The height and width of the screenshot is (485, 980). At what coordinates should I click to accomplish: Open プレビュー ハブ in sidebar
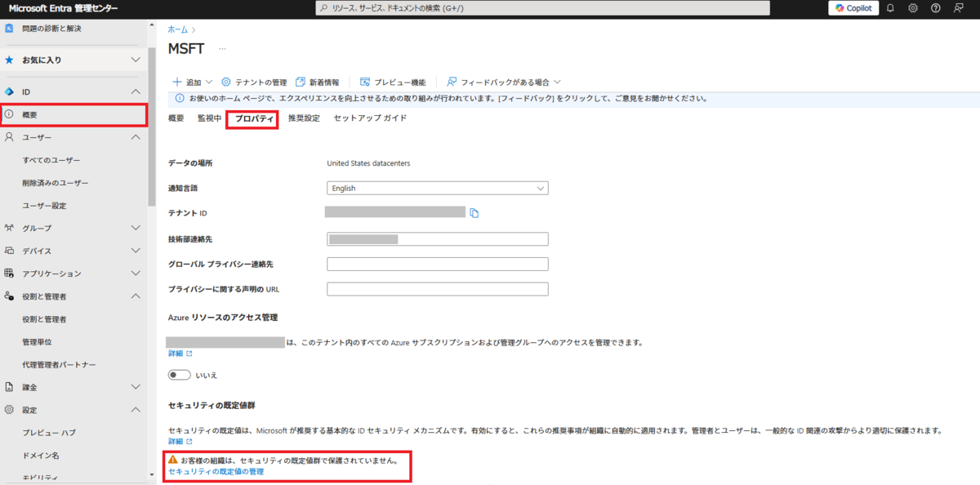[x=49, y=433]
